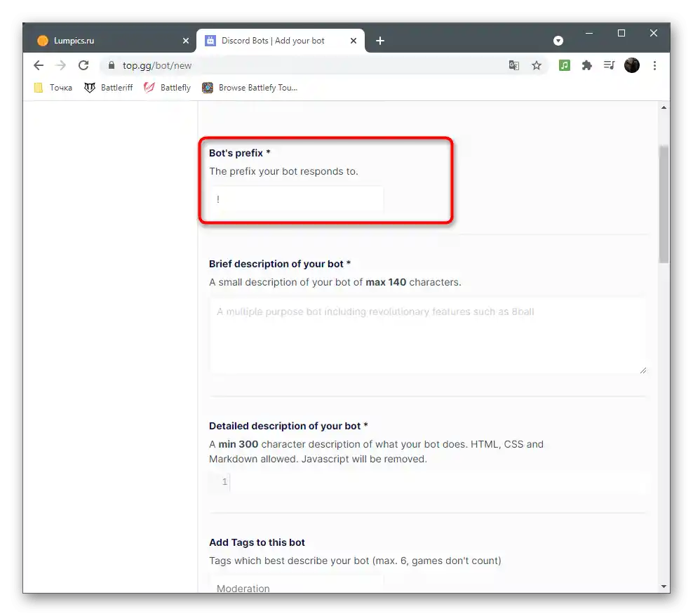Close the Discord Bots tab
This screenshot has width=693, height=616.
tap(353, 41)
